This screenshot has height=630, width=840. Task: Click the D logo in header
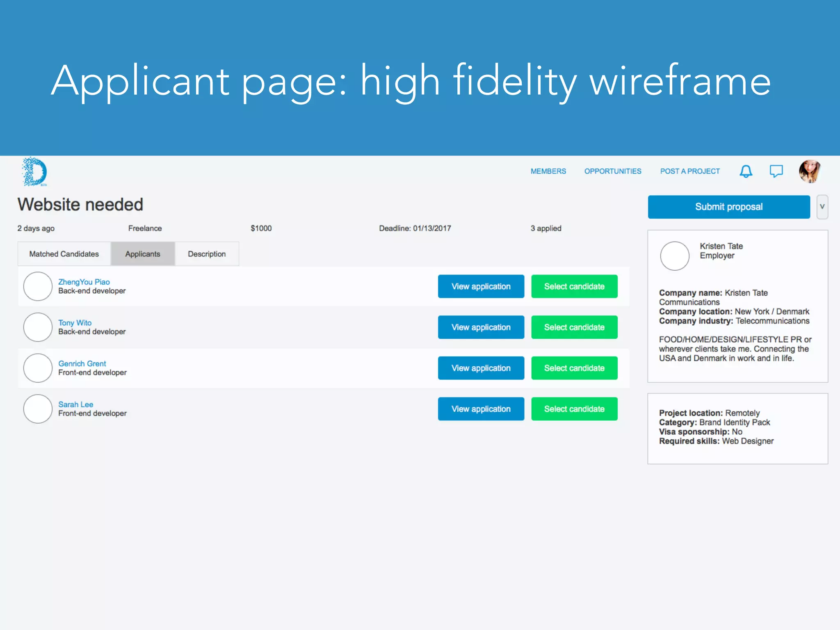click(34, 171)
